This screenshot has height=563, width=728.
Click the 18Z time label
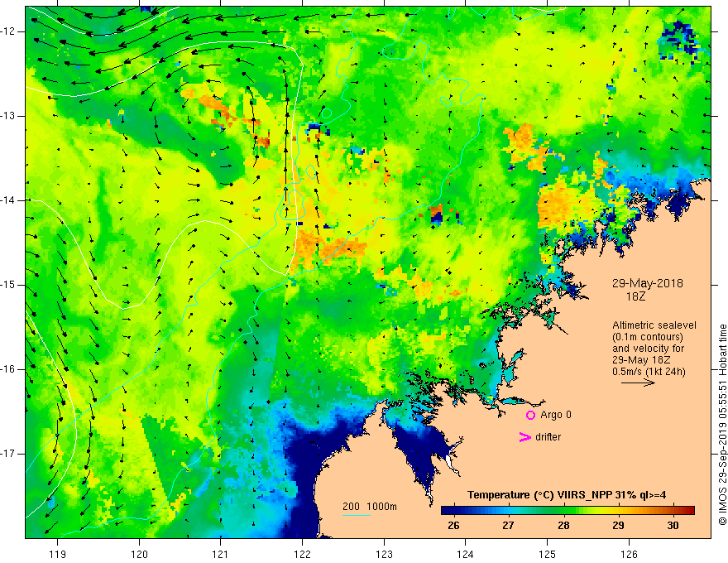[635, 296]
